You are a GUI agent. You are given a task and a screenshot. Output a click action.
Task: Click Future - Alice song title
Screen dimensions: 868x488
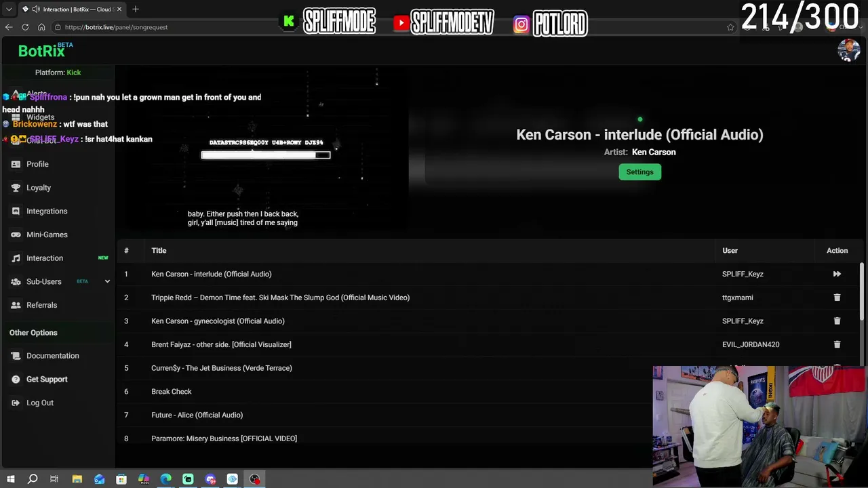(197, 415)
